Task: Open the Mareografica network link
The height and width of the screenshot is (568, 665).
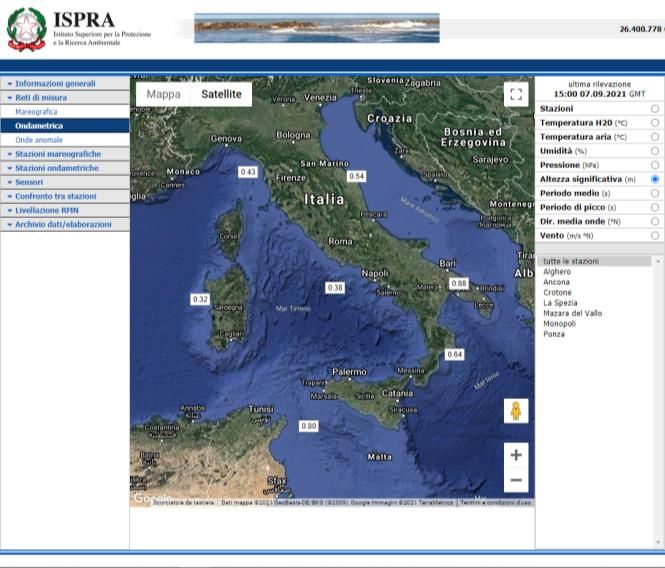Action: [x=36, y=112]
